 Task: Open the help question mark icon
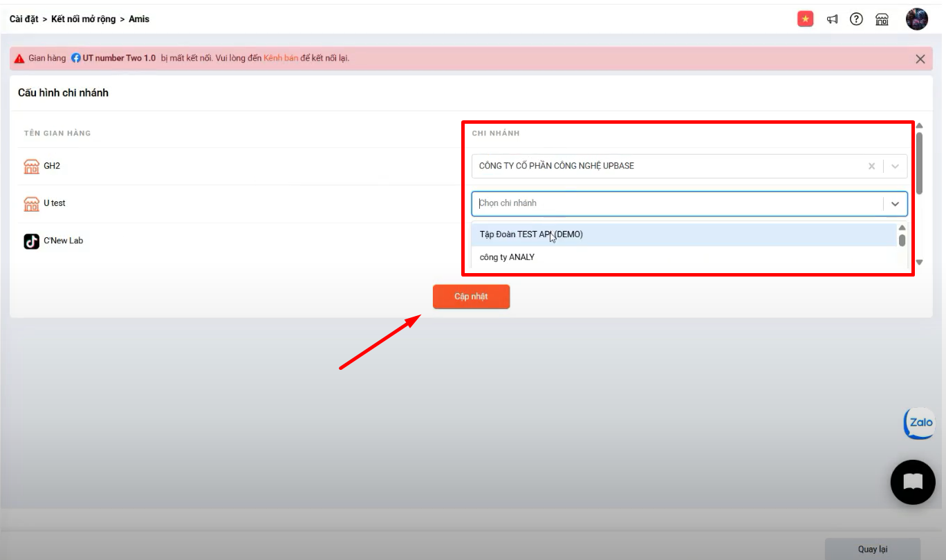pos(856,19)
